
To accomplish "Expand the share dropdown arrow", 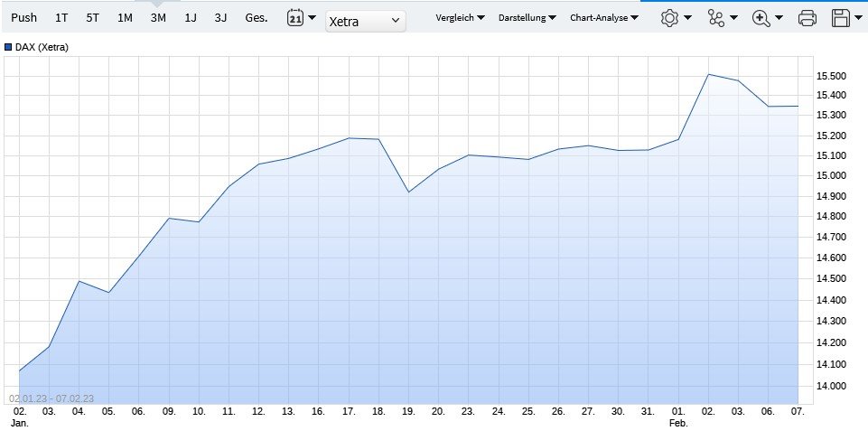I will pos(733,18).
